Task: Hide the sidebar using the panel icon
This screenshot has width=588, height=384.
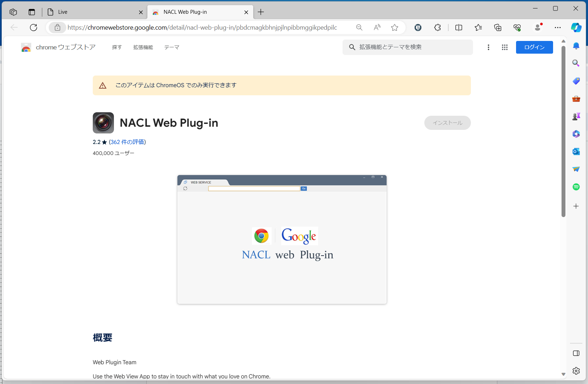Action: pos(576,353)
